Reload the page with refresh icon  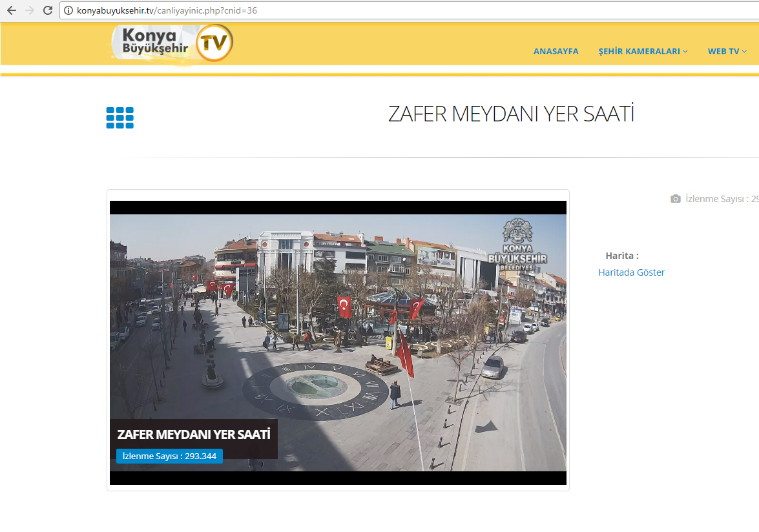tap(47, 10)
